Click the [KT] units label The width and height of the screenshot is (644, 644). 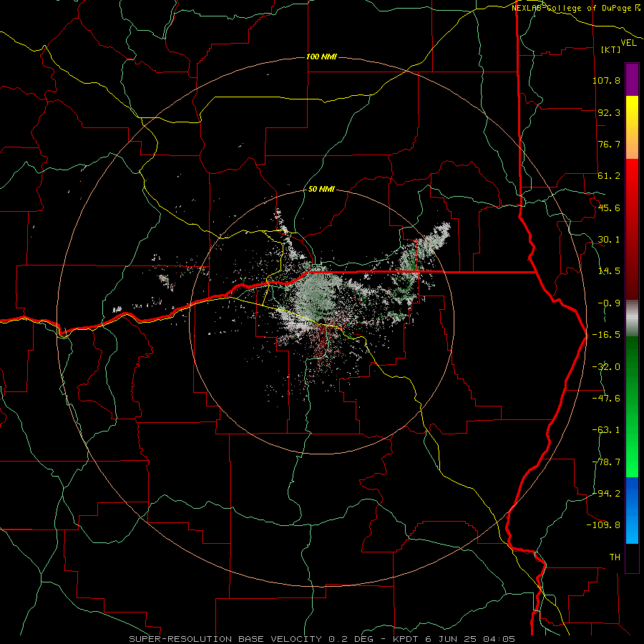[x=611, y=49]
